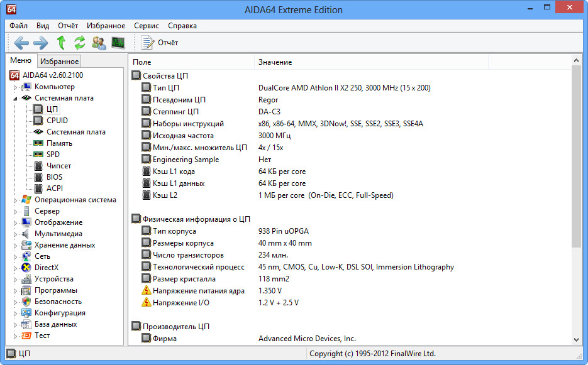
Task: Select BIOS in the tree
Action: (x=54, y=177)
